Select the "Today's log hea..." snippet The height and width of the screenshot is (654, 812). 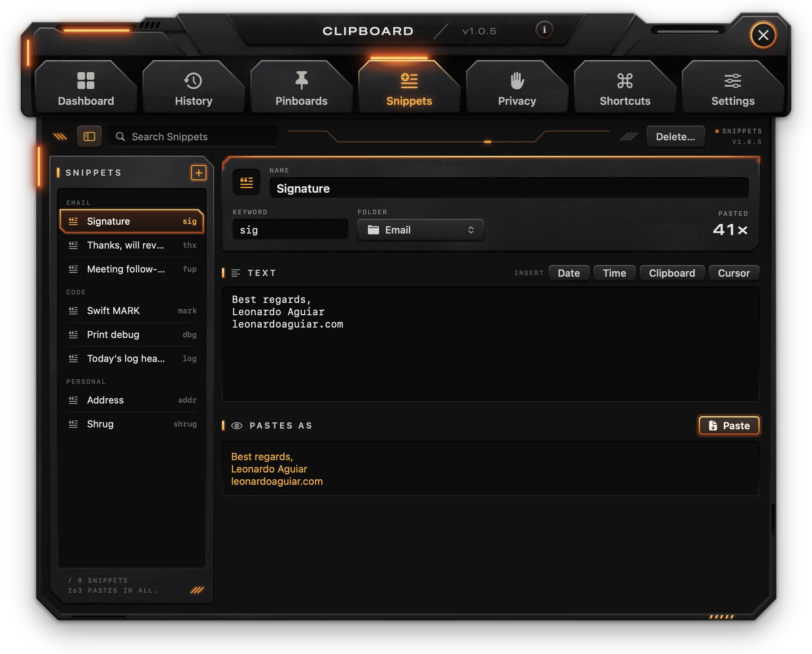[132, 358]
